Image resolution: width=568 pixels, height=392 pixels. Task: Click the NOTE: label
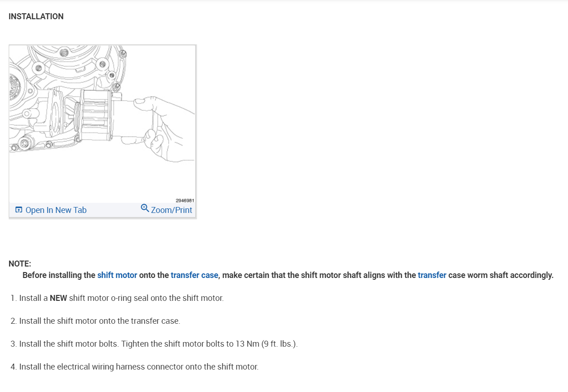20,264
